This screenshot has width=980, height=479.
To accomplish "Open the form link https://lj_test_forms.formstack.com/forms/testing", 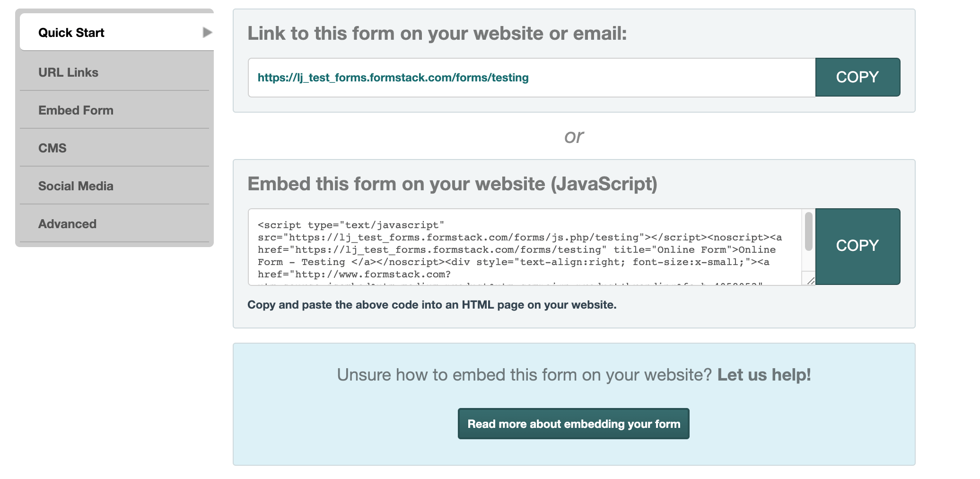I will pos(393,77).
